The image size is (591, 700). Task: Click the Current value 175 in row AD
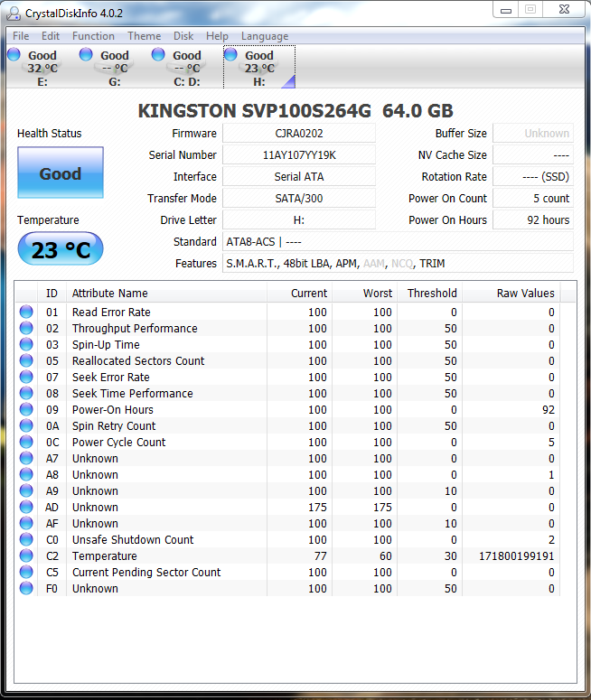coord(317,507)
